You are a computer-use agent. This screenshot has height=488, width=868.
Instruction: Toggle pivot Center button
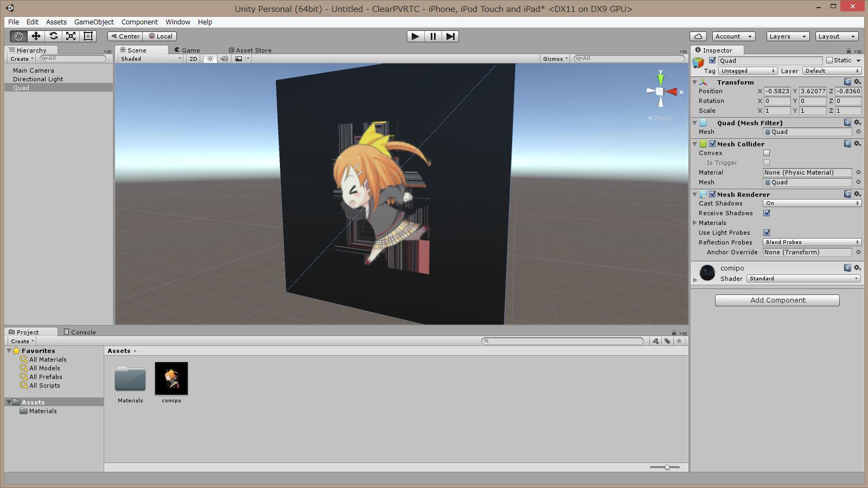125,36
